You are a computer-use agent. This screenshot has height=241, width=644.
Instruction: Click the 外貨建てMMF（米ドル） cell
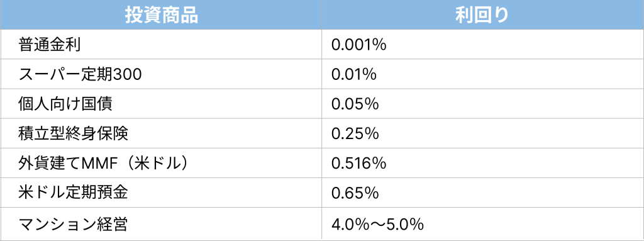coord(161,163)
